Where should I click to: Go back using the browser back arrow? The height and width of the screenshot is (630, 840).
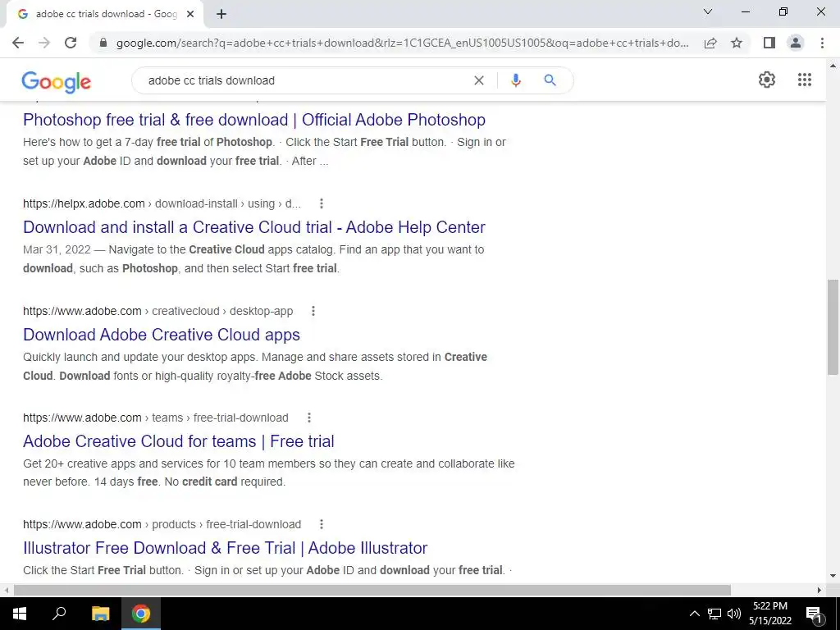pyautogui.click(x=18, y=43)
